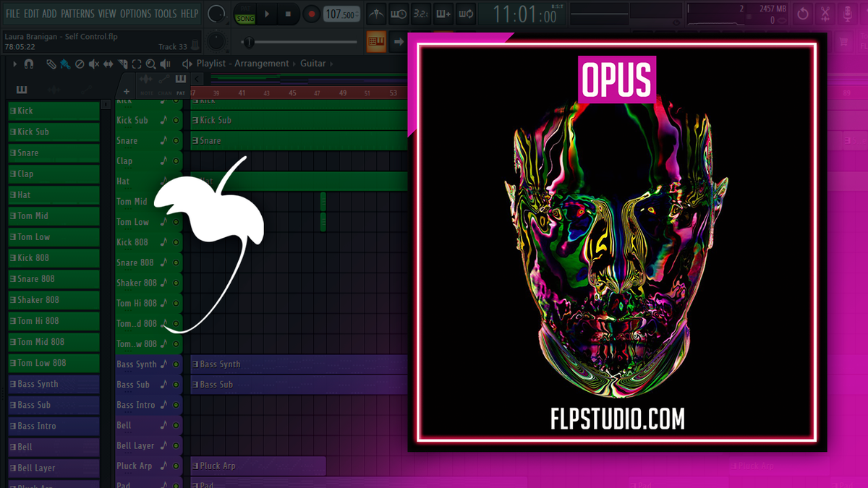Select the Delete tool
The height and width of the screenshot is (488, 868).
click(80, 64)
